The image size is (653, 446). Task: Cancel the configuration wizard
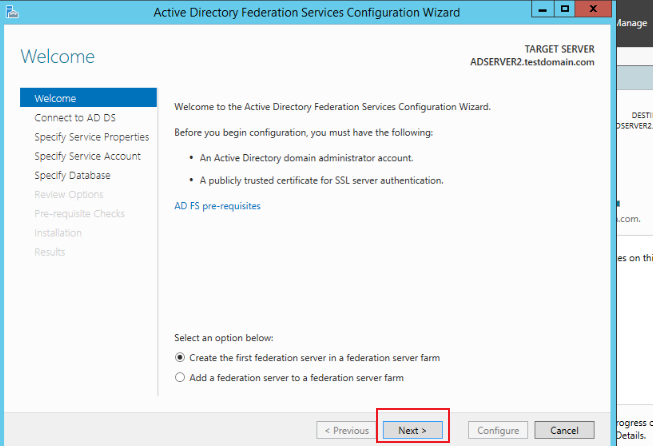(x=564, y=430)
